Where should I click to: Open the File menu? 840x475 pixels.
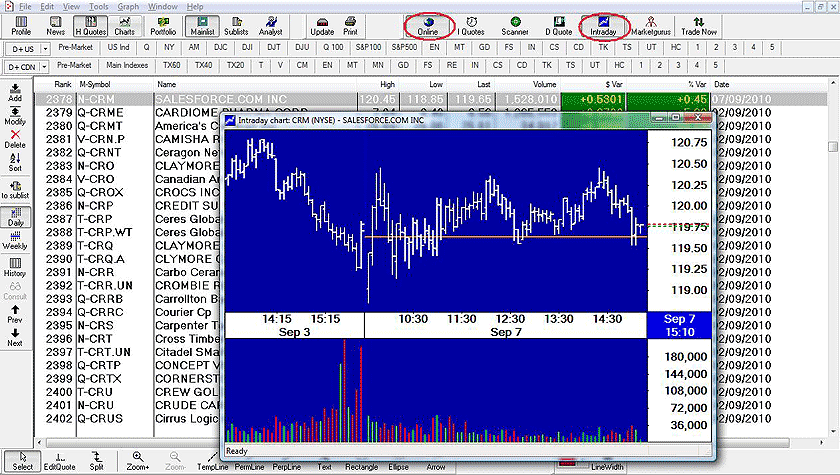pos(25,6)
